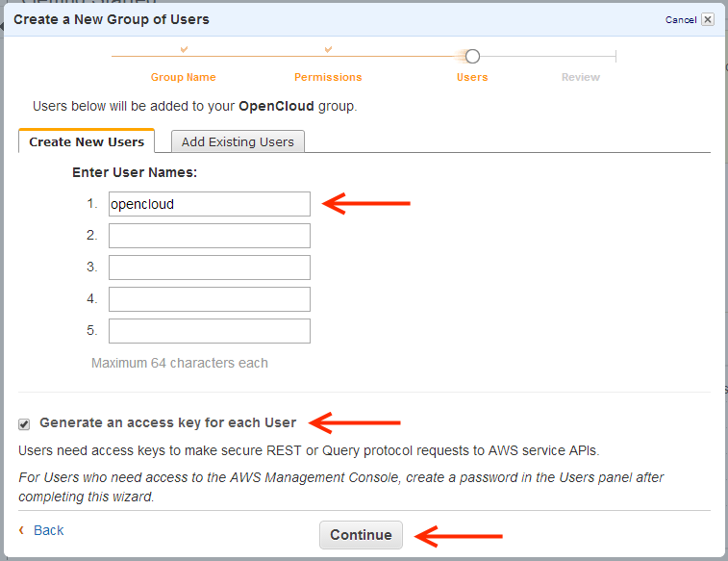Focus the fourth user name field

[209, 299]
